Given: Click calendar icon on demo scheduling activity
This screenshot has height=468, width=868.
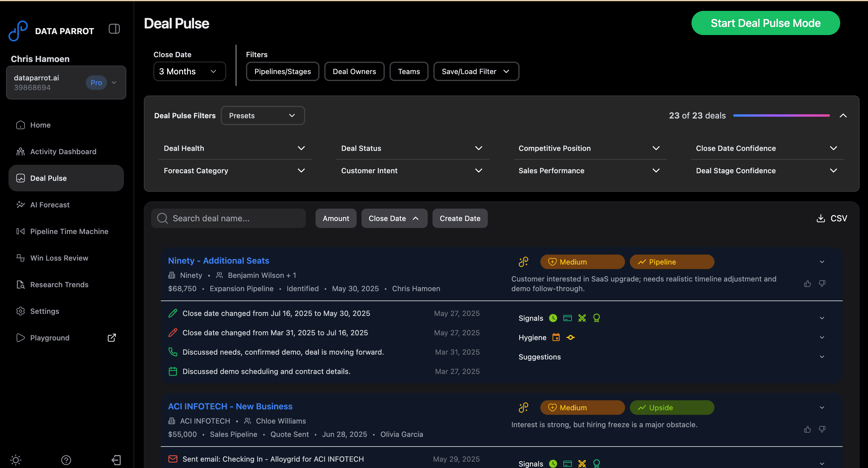Looking at the screenshot, I should tap(173, 371).
